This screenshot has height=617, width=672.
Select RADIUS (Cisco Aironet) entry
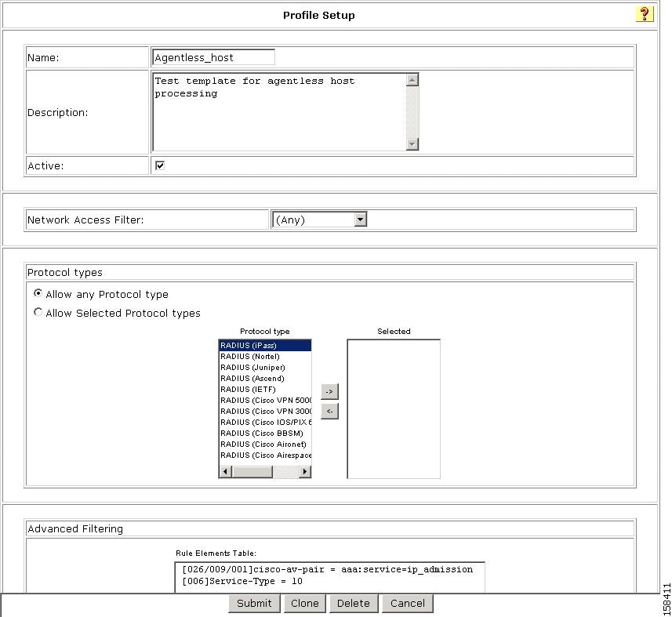[x=265, y=445]
